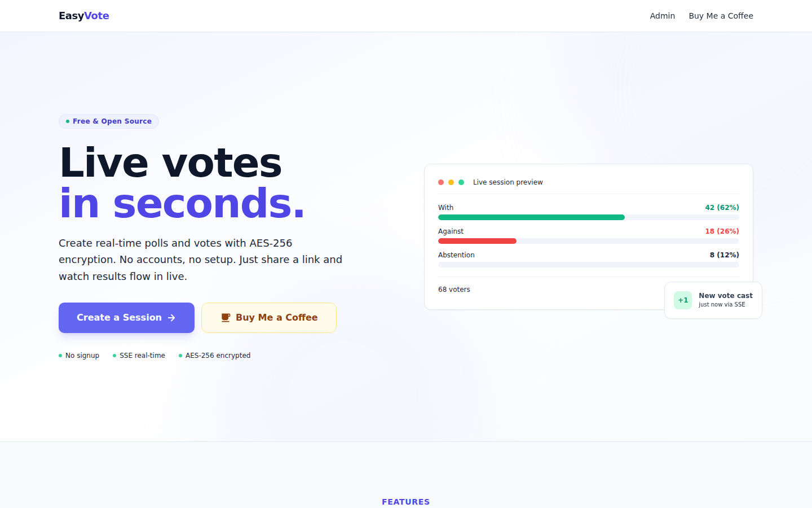
Task: Click the yellow Buy Me a Coffee button
Action: point(269,318)
